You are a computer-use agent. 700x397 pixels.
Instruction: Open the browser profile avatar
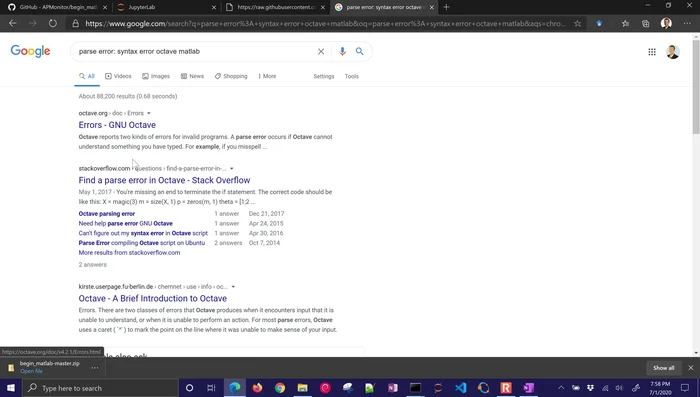click(x=666, y=23)
